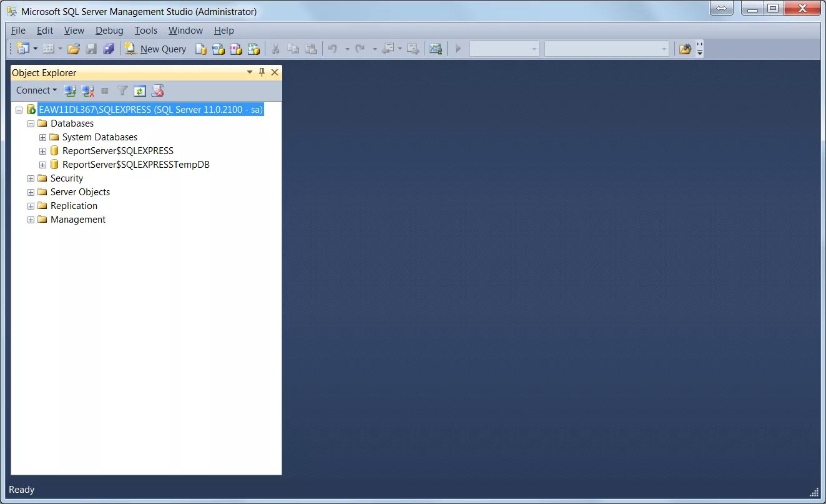Click the Activity Monitor icon
Viewport: 826px width, 504px height.
436,49
